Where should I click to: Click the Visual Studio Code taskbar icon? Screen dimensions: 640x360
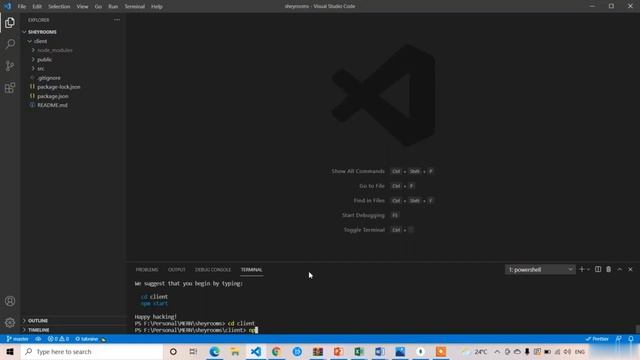pos(256,351)
